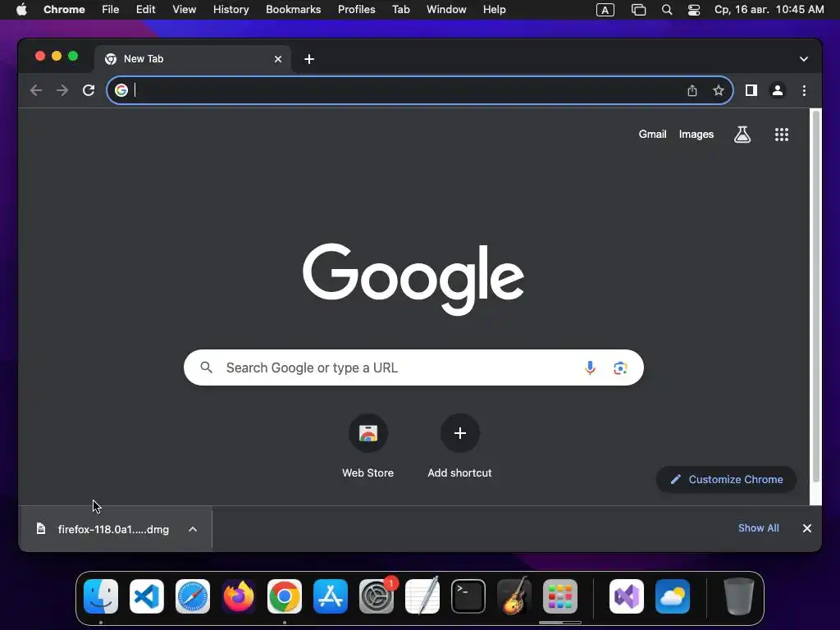Launch Visual Studio Code from Dock

147,596
